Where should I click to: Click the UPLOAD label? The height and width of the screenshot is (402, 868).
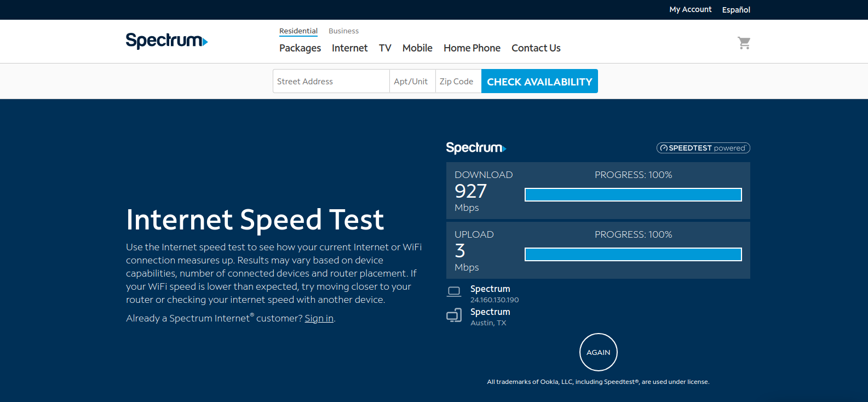coord(474,234)
